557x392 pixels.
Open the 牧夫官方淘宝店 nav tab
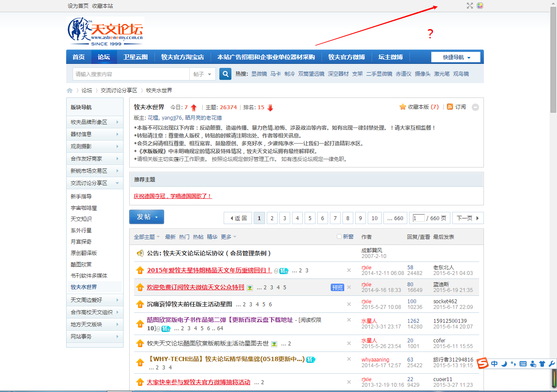tap(183, 57)
